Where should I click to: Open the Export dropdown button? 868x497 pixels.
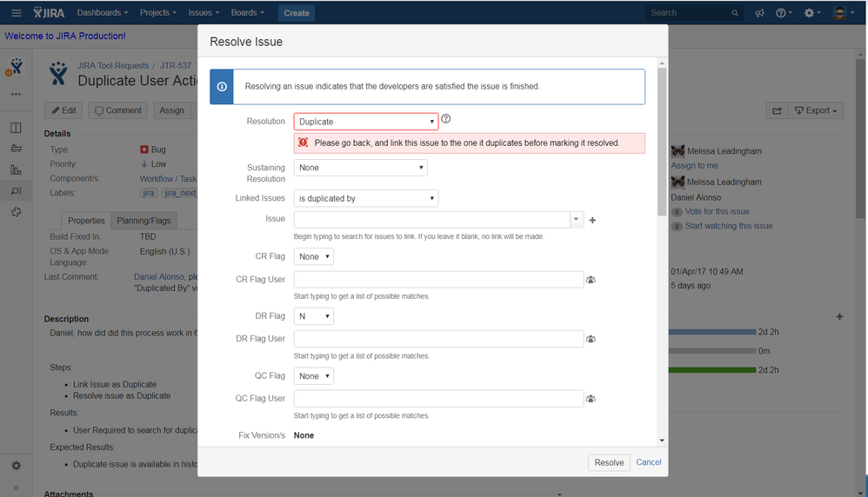point(816,110)
